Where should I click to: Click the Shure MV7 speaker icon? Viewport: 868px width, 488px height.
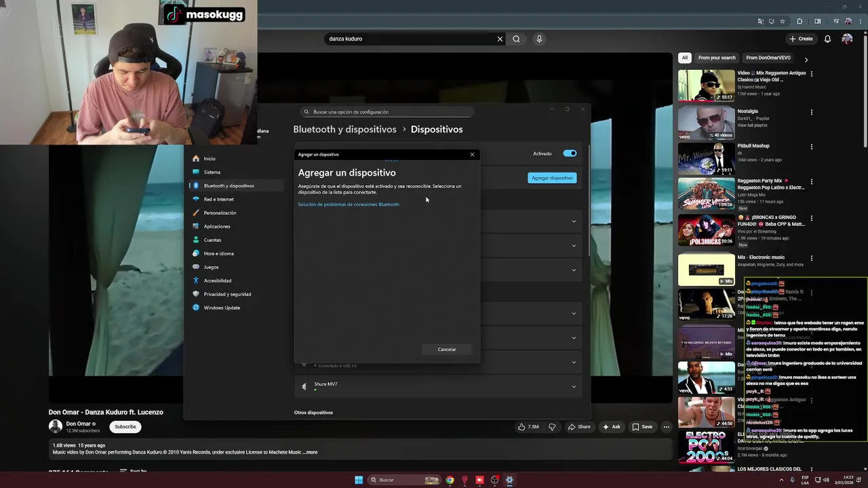[304, 386]
